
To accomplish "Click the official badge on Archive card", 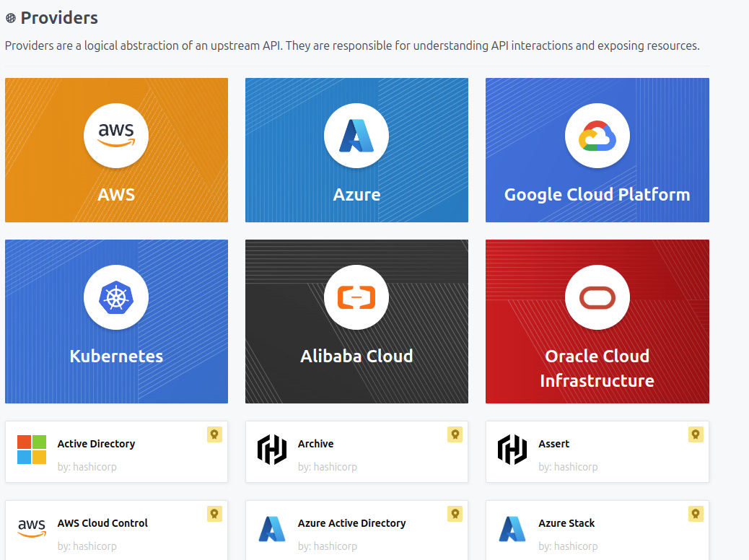I will click(x=455, y=434).
